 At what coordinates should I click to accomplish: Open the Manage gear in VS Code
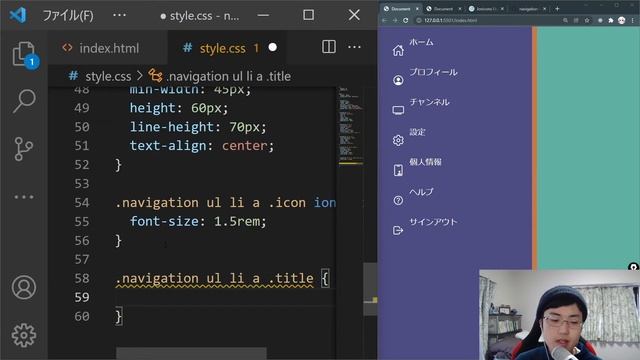(24, 335)
